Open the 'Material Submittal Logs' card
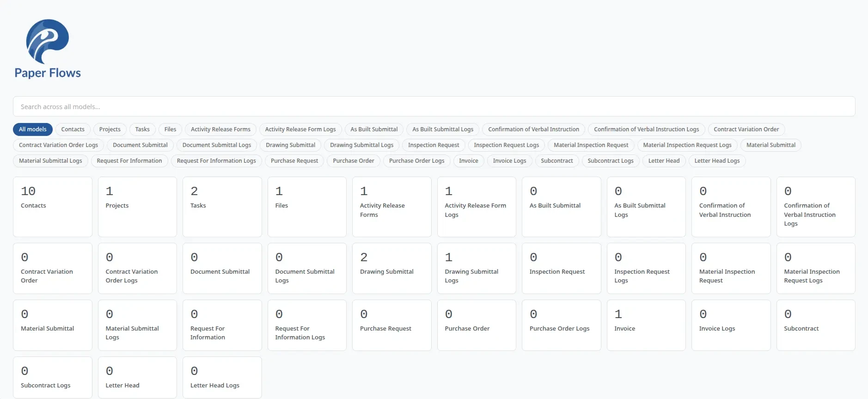Screen dimensions: 868x399 pyautogui.click(x=137, y=325)
